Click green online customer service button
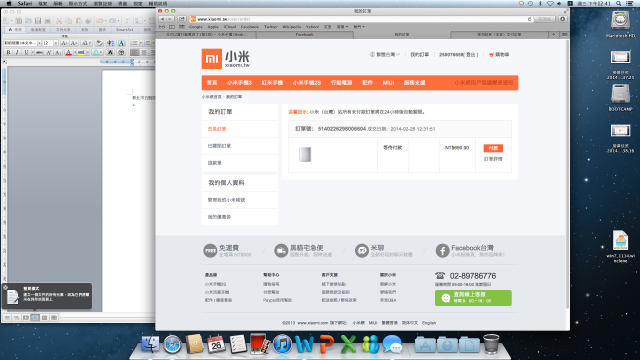This screenshot has height=360, width=640. pyautogui.click(x=473, y=298)
